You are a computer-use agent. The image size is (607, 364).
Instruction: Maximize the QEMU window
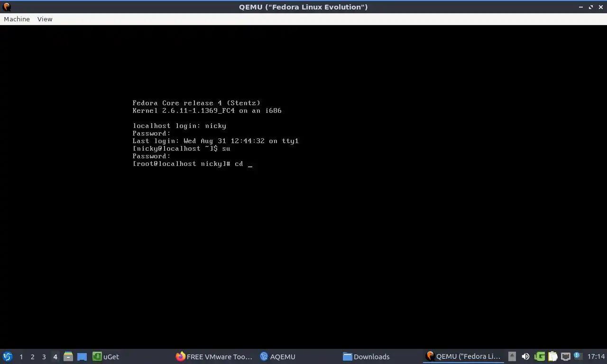pos(591,7)
